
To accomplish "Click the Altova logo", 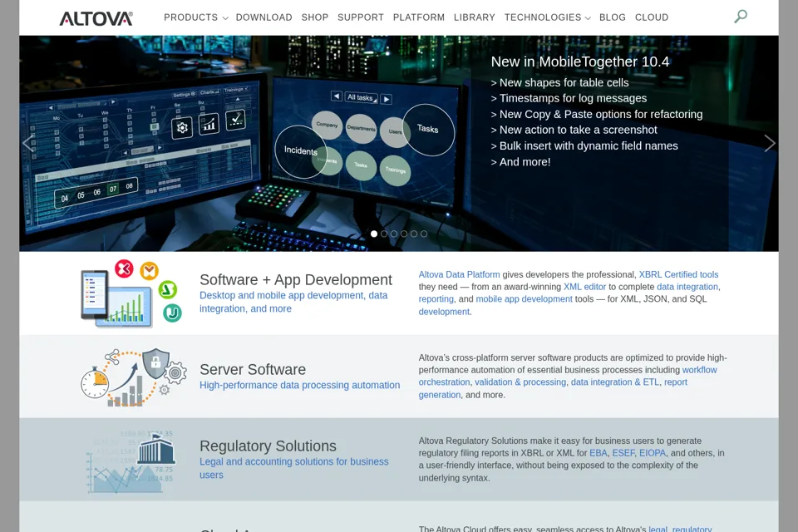I will [96, 18].
